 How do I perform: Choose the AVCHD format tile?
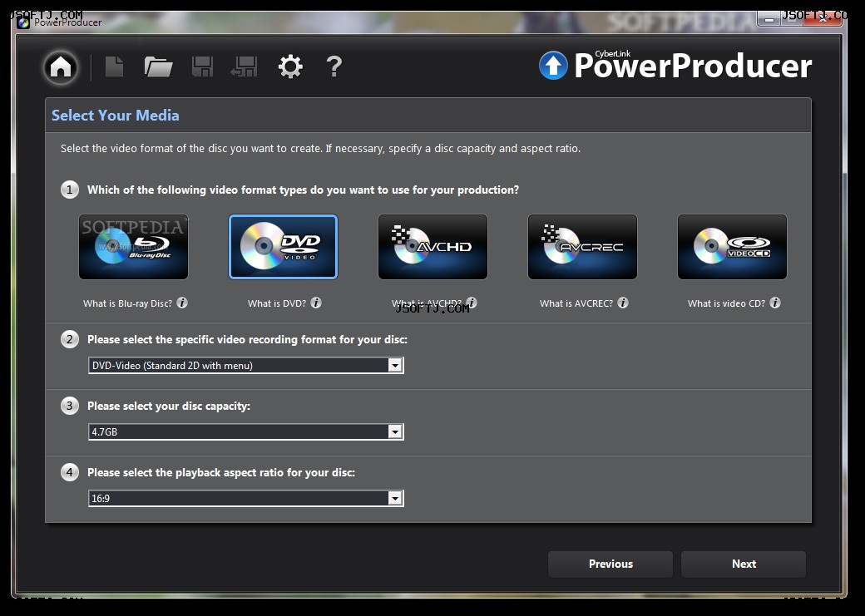(x=433, y=247)
